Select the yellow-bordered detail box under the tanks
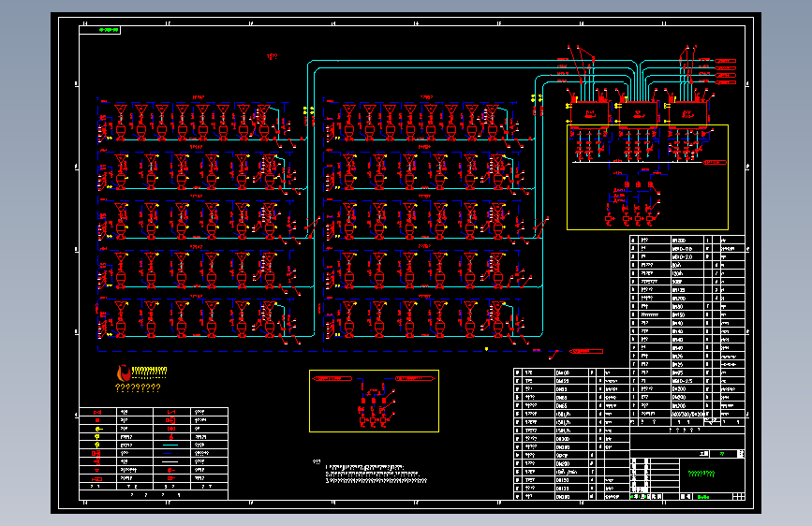The image size is (812, 526). pyautogui.click(x=647, y=177)
